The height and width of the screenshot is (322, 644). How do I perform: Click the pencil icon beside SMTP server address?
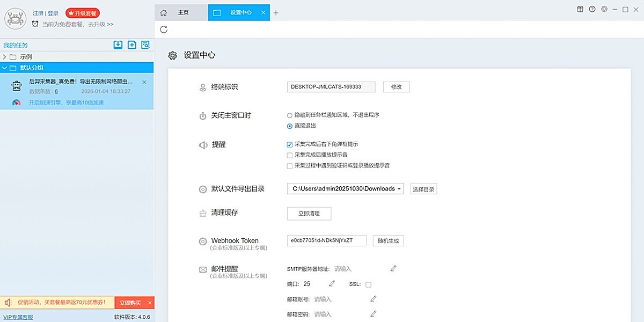tap(393, 268)
